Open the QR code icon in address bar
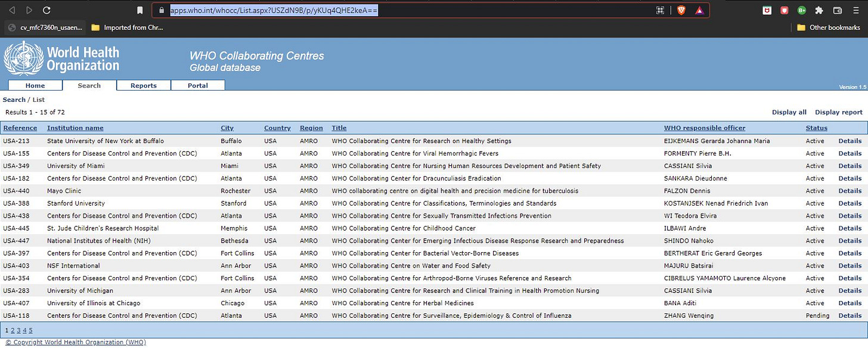This screenshot has height=354, width=868. click(x=661, y=10)
